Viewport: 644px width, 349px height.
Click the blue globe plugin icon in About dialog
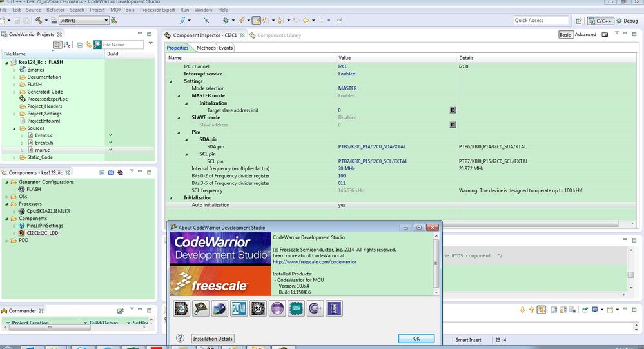(220, 308)
